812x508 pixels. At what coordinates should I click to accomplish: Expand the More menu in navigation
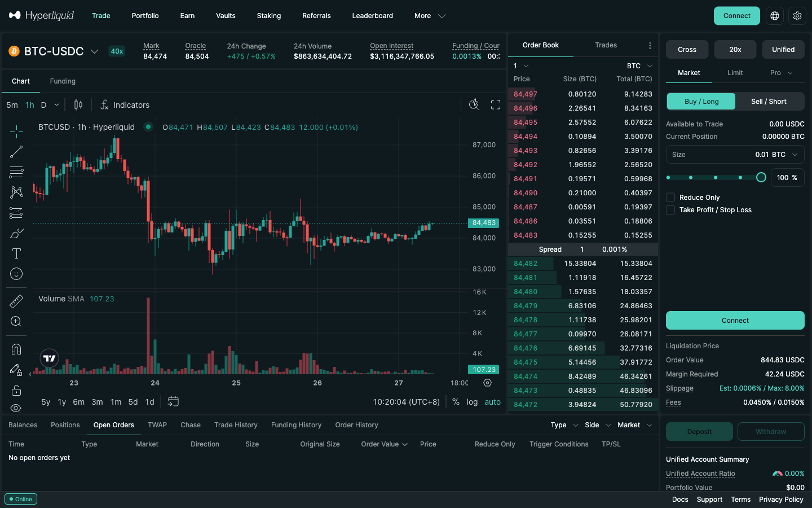point(430,16)
